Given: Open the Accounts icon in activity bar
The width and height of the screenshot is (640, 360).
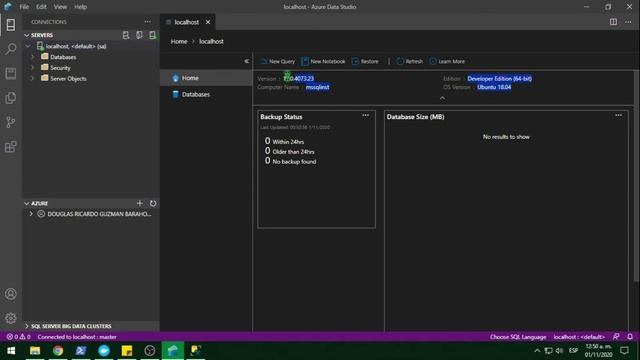Looking at the screenshot, I should coord(11,294).
